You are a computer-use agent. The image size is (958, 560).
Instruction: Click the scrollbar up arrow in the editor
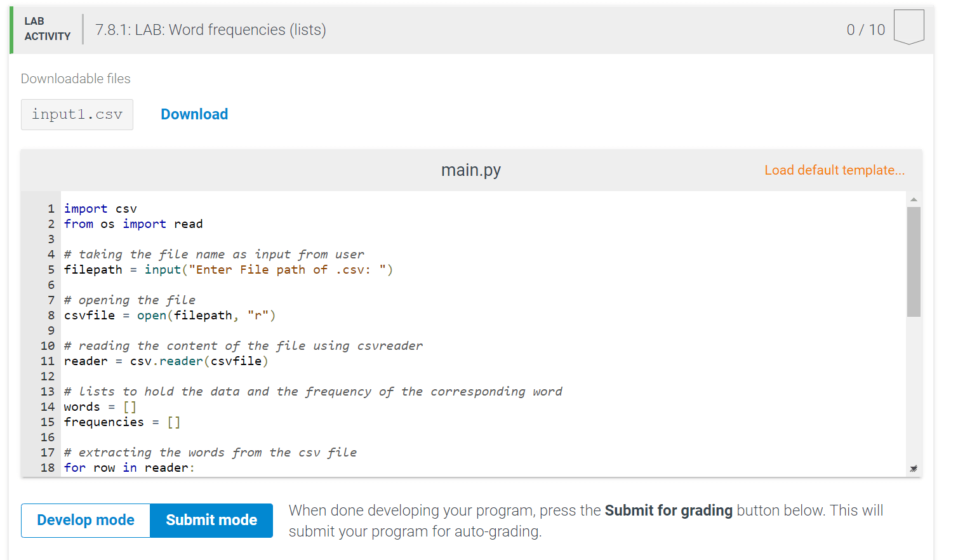(914, 199)
